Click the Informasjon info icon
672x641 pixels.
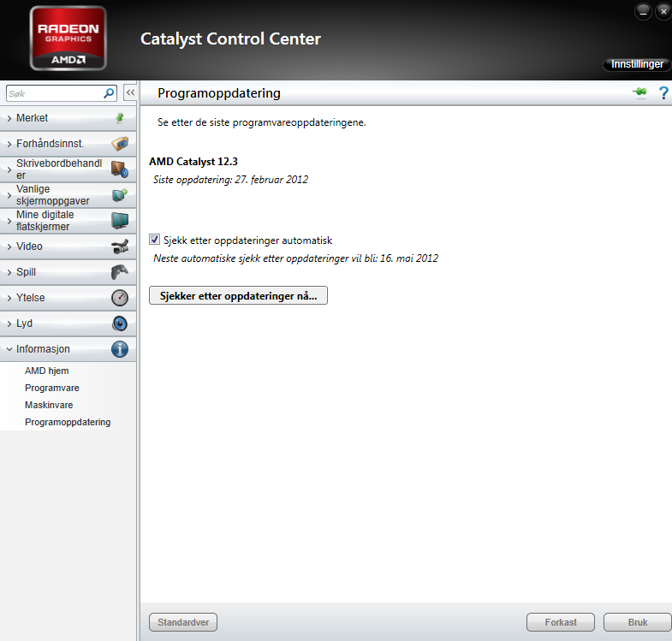120,349
